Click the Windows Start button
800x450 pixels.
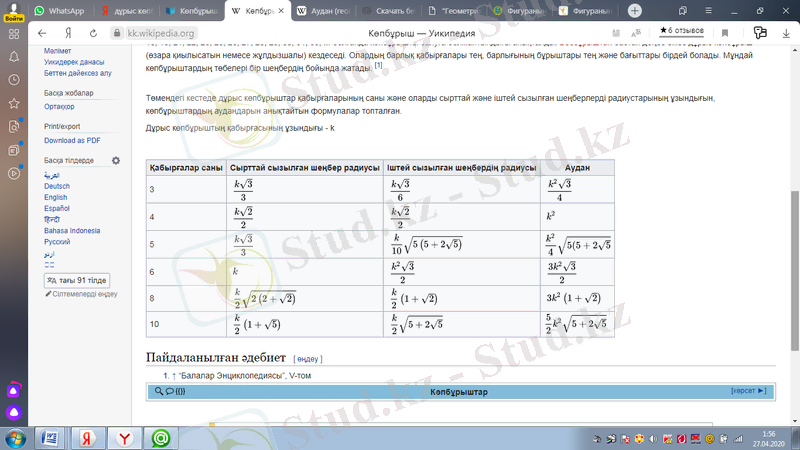pyautogui.click(x=14, y=438)
